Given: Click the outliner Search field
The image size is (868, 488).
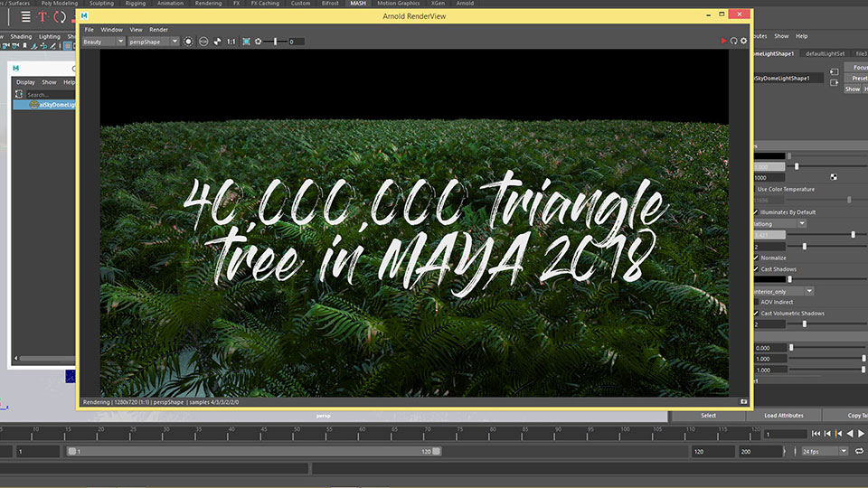Looking at the screenshot, I should (x=50, y=95).
